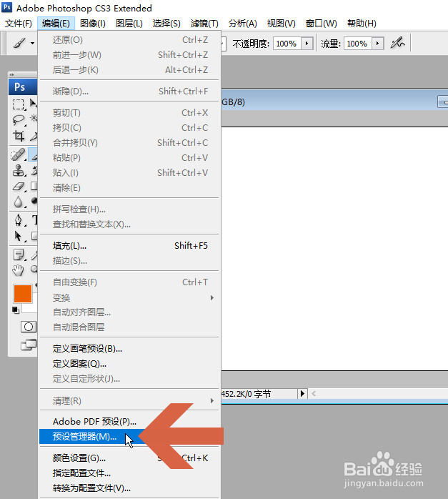
Task: Select the Hand tool
Action: (x=18, y=270)
